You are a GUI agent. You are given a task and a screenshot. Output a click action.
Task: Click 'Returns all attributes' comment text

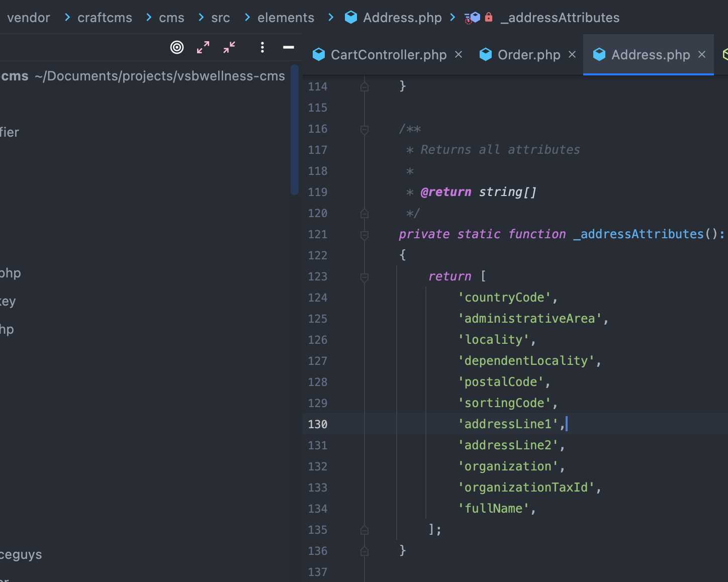pyautogui.click(x=500, y=150)
